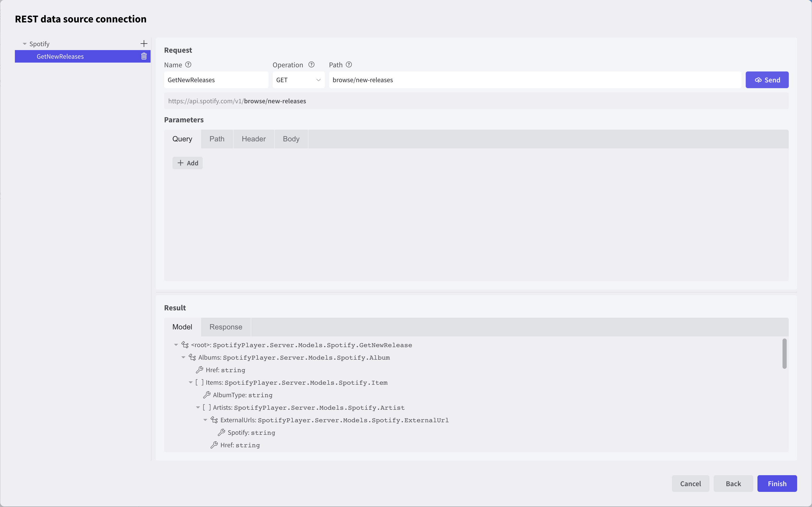Finish the data source connection
The image size is (812, 507).
click(x=777, y=484)
